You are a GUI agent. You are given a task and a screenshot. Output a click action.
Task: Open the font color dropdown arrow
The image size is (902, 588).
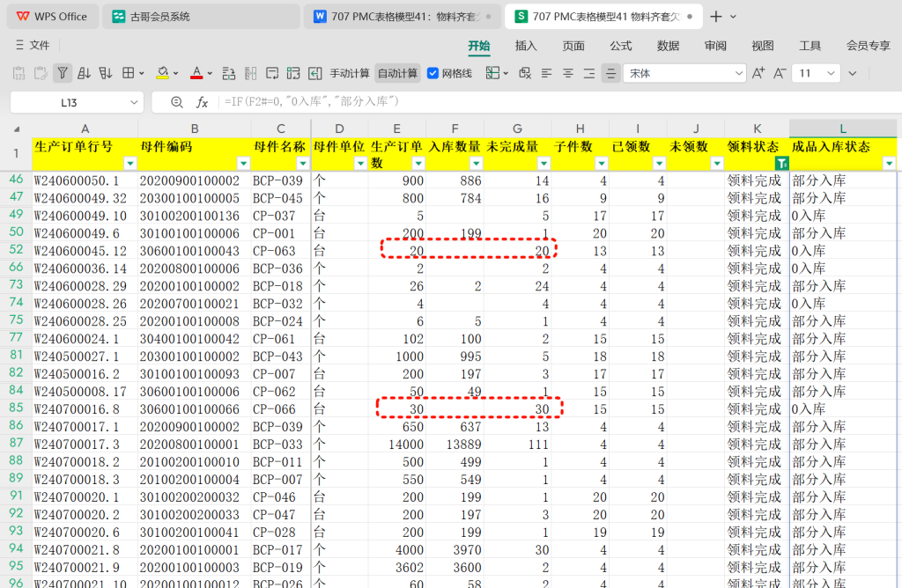pyautogui.click(x=210, y=74)
